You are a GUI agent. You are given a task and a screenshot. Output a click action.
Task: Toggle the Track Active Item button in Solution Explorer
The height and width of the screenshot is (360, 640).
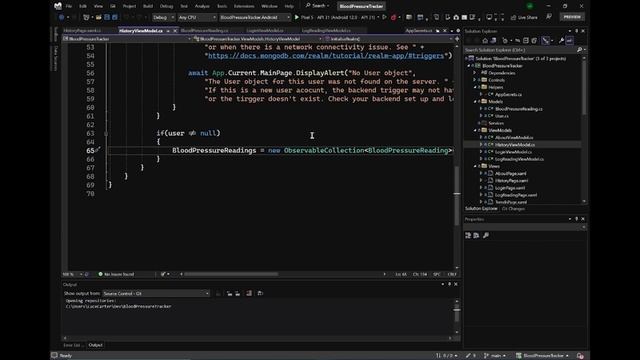[x=546, y=40]
